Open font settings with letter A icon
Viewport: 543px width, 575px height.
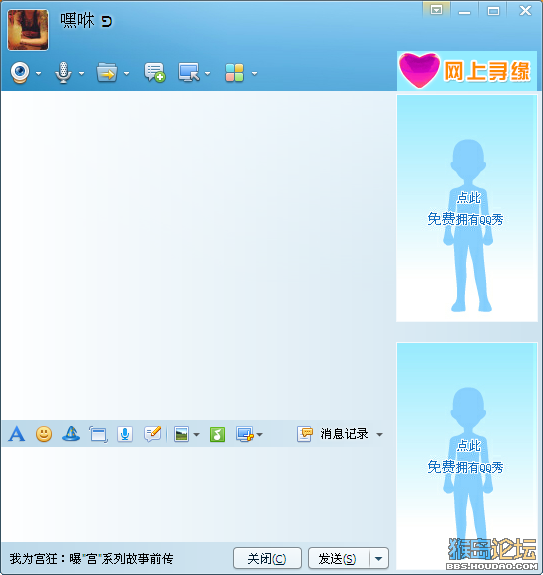tap(17, 434)
